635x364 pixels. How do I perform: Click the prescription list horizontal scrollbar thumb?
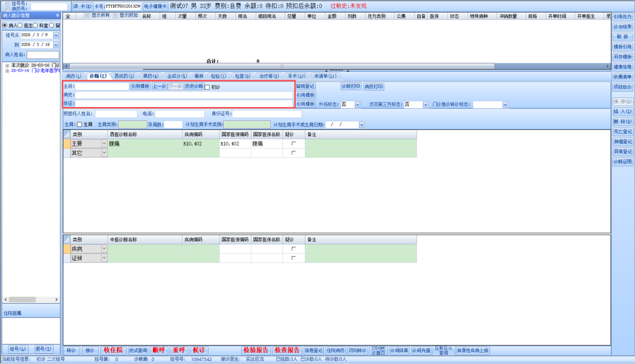pos(282,66)
